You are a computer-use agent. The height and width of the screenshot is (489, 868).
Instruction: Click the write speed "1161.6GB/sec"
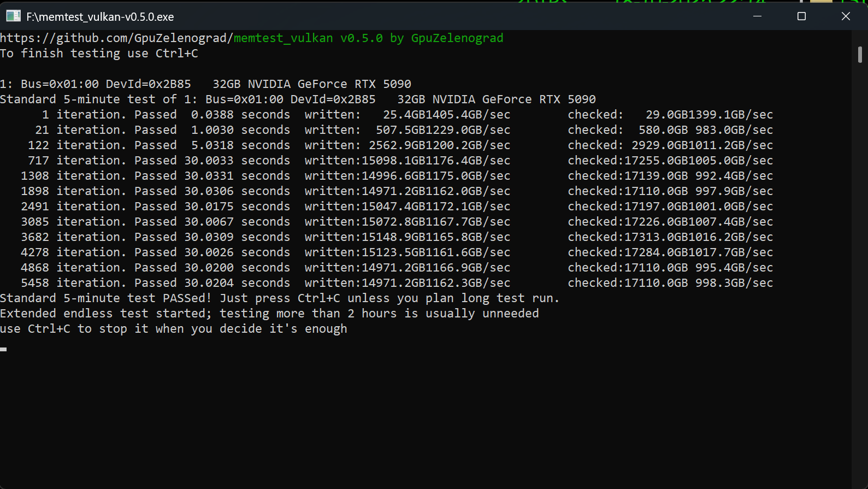pyautogui.click(x=468, y=252)
